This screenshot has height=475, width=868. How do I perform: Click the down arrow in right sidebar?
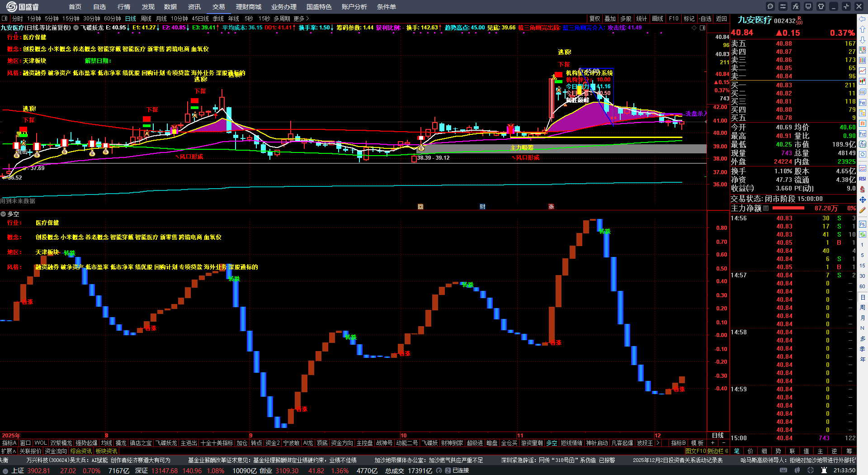pyautogui.click(x=863, y=40)
